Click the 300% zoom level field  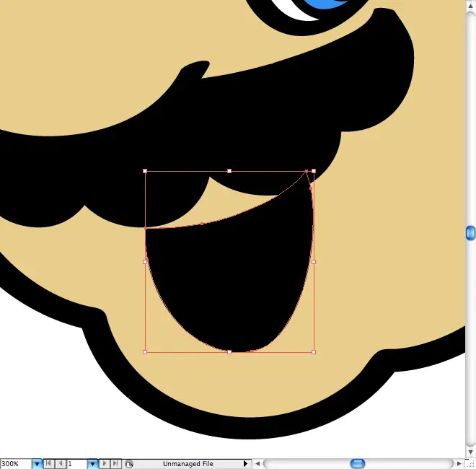coord(16,464)
